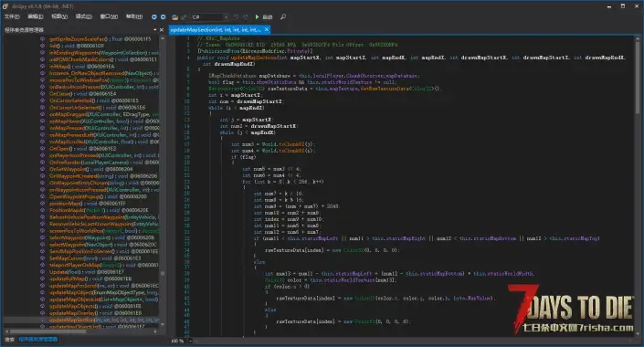This screenshot has height=347, width=644.
Task: Open the 调试(D) menu
Action: pyautogui.click(x=83, y=16)
